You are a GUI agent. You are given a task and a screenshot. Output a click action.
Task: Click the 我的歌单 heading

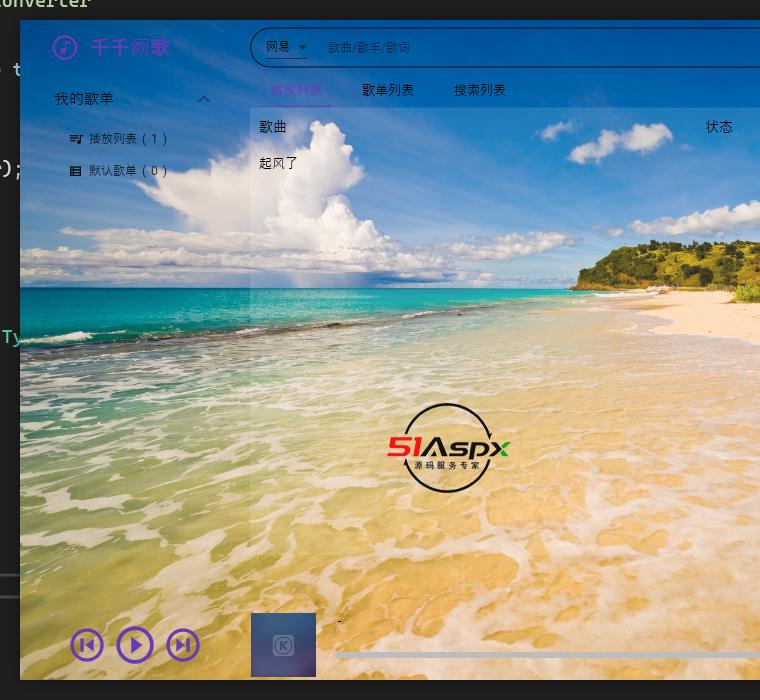(84, 99)
